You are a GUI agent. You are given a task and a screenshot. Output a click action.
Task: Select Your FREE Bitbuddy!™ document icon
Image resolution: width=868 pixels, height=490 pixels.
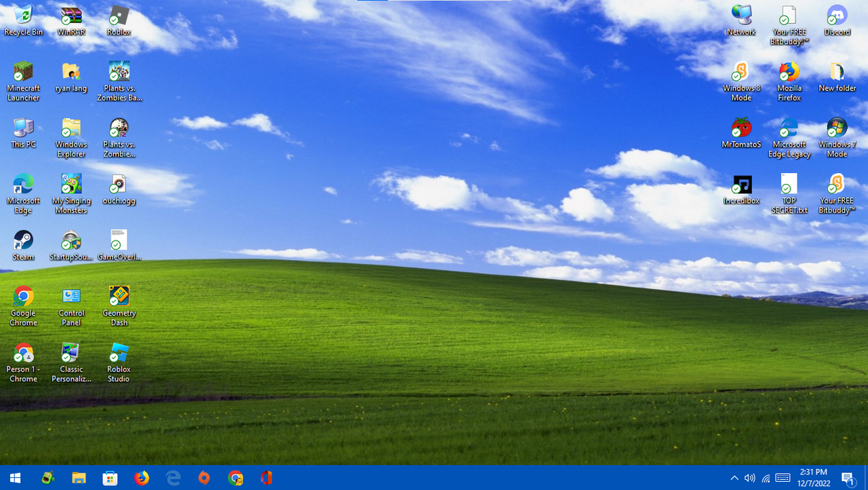789,26
